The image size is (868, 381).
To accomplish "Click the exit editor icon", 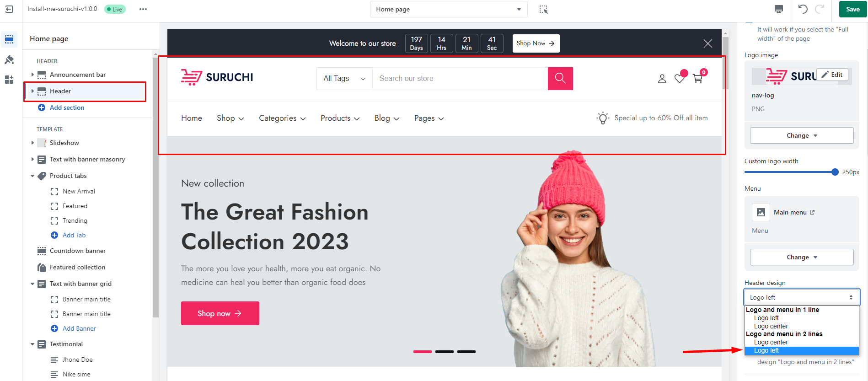I will (9, 9).
